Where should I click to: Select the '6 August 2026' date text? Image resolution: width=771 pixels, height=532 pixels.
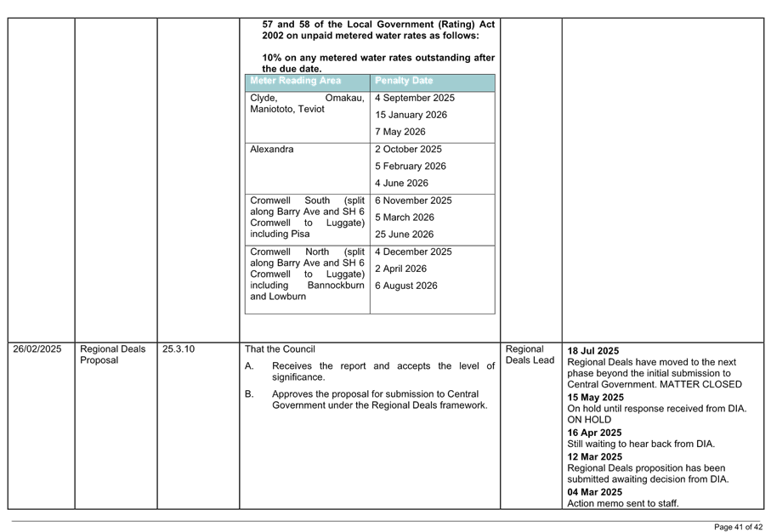click(405, 286)
